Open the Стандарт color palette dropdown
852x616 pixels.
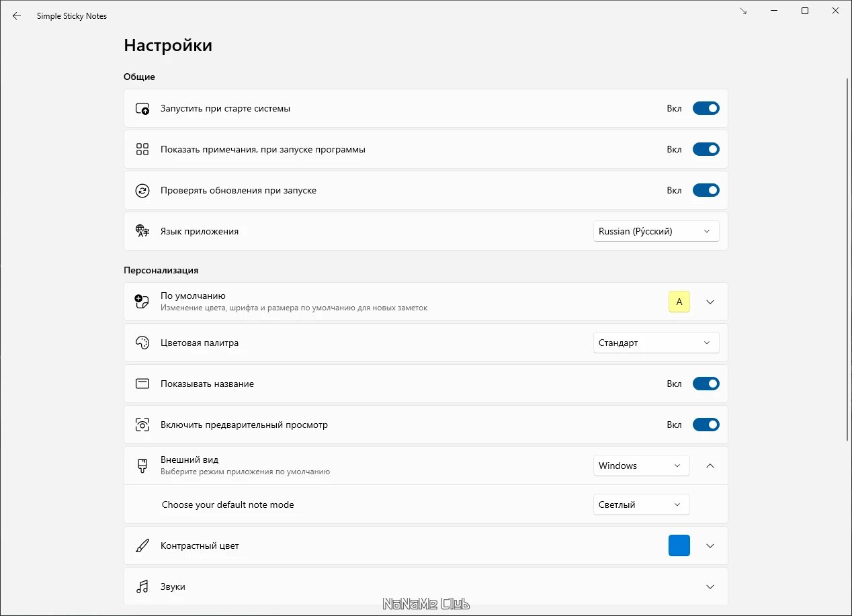(x=656, y=343)
